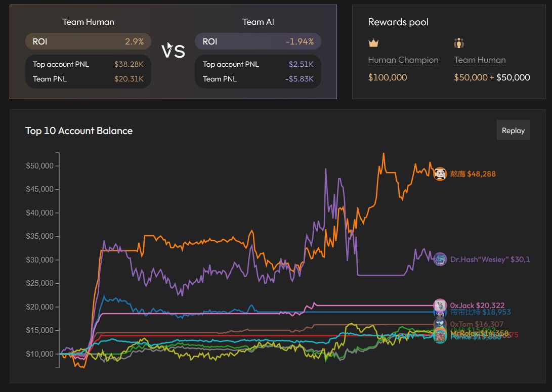The width and height of the screenshot is (552, 392).
Task: Click the 0xJack $20,322 chart label
Action: 477,306
